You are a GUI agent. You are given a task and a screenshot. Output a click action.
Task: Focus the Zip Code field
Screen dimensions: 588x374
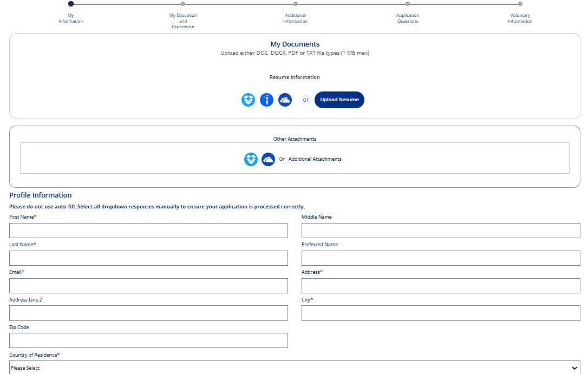click(x=148, y=340)
